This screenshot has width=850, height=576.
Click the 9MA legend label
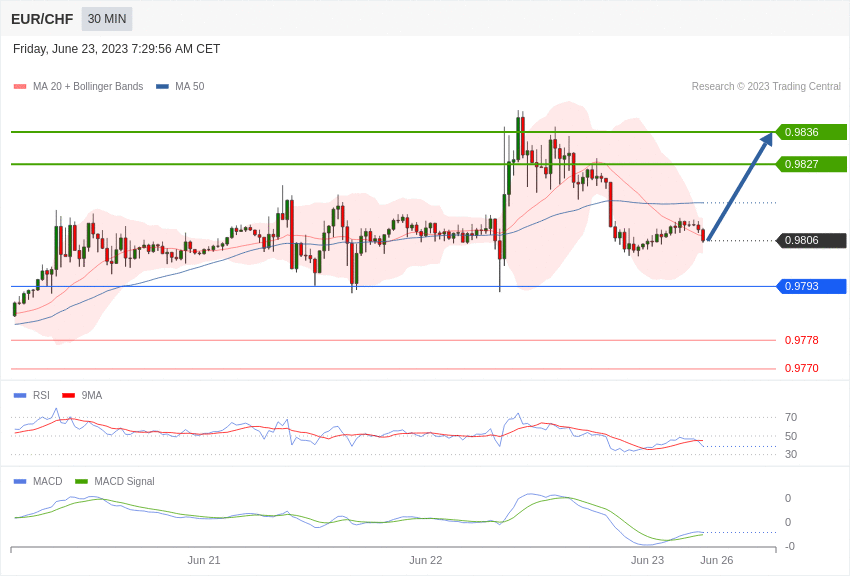(92, 395)
